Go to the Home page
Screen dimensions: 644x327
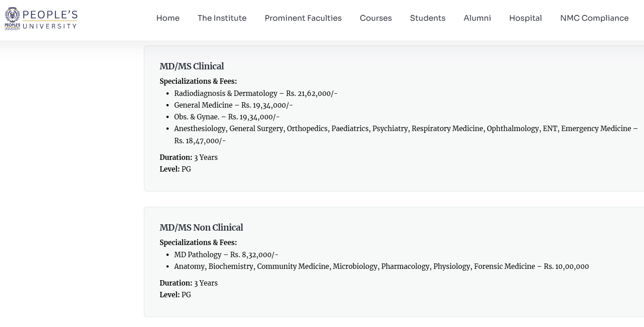168,18
